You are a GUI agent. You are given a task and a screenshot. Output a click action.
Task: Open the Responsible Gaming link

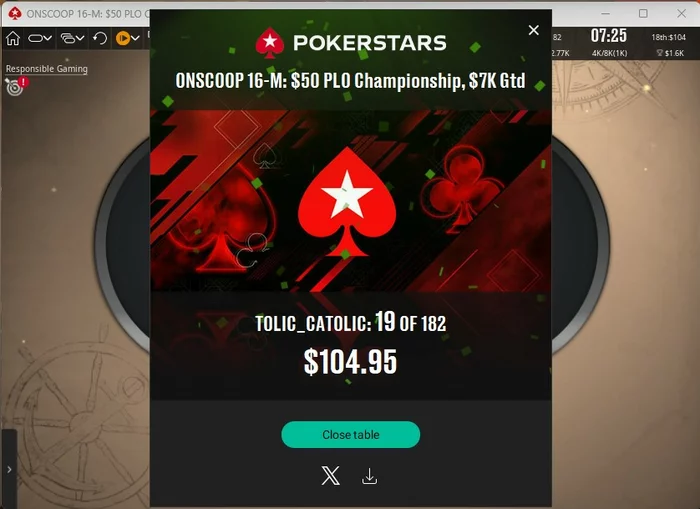[x=46, y=69]
